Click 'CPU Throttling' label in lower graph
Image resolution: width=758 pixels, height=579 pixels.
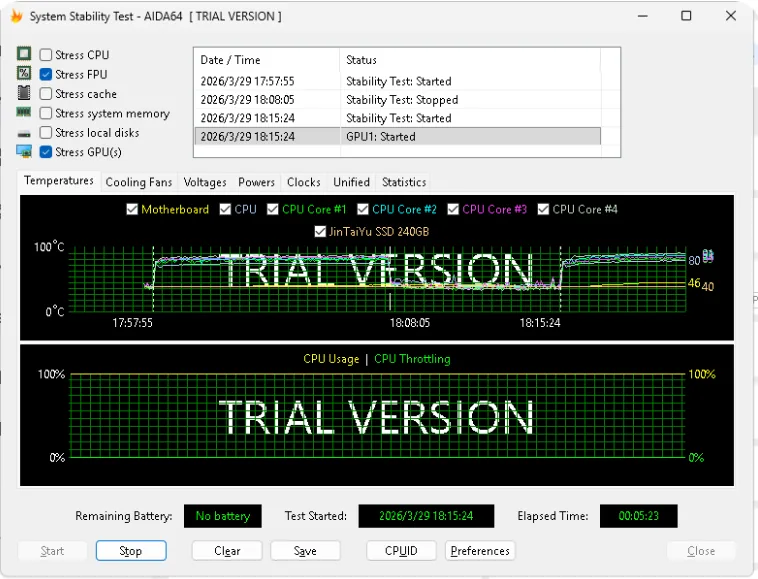[x=412, y=359]
